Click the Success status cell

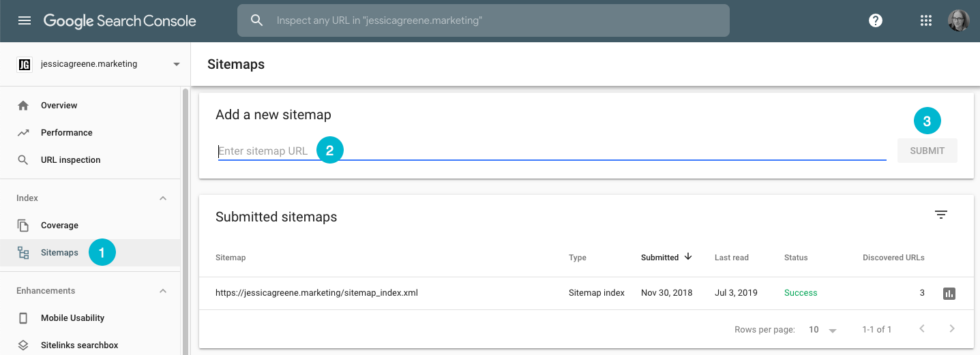tap(801, 293)
